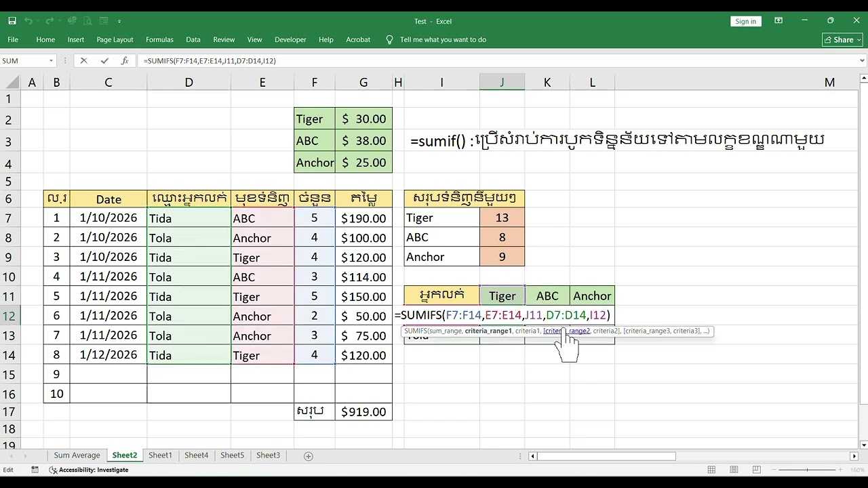Viewport: 868px width, 488px height.
Task: Select row 17 header
Action: point(10,412)
